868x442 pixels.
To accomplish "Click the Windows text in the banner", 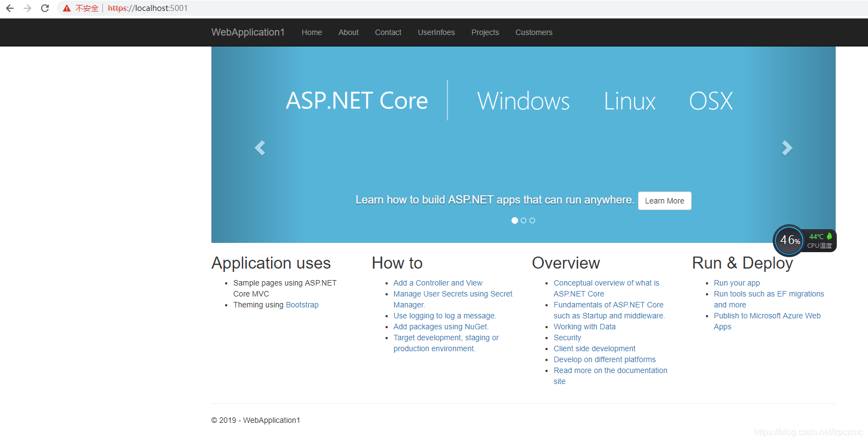I will point(524,101).
